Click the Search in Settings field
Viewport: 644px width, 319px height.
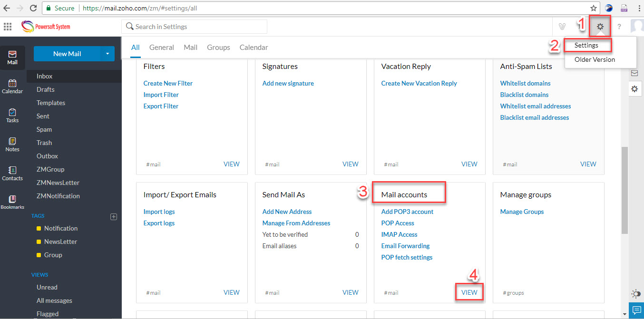tap(194, 27)
